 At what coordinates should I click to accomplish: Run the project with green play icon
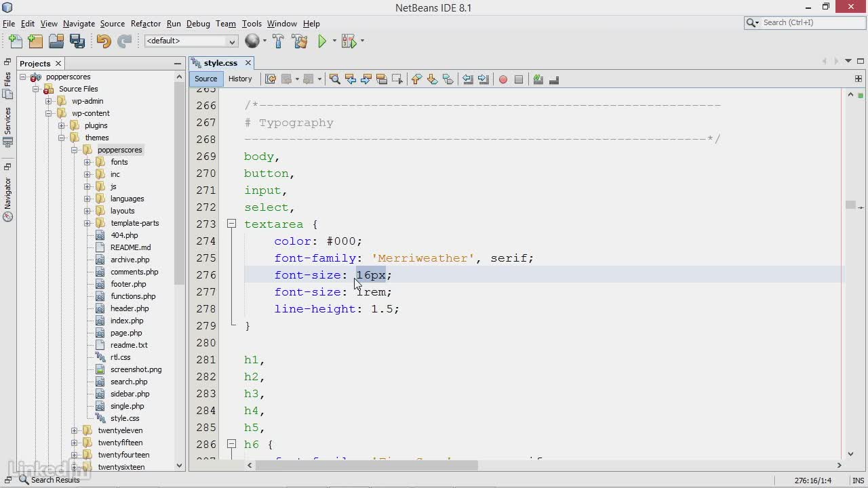pos(322,41)
